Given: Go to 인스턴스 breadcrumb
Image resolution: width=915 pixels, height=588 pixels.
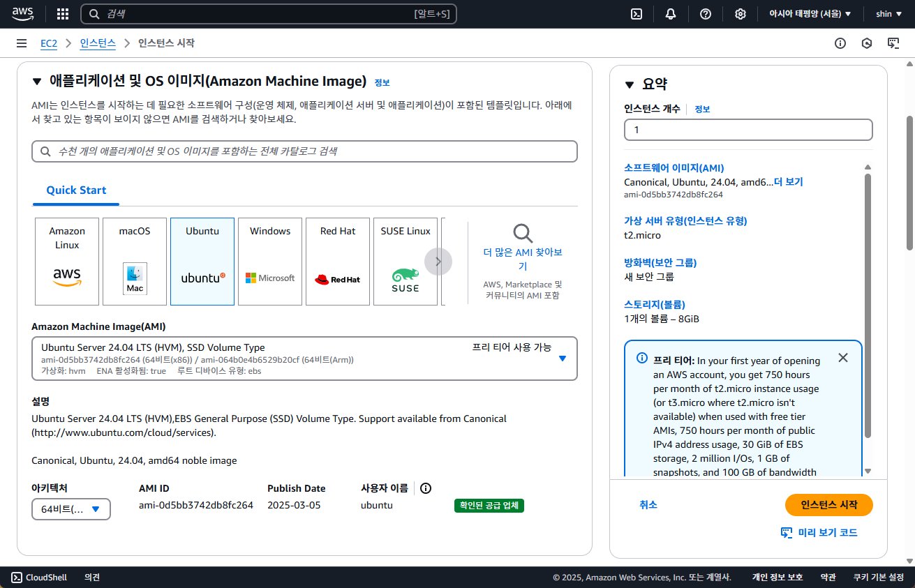Looking at the screenshot, I should point(98,43).
